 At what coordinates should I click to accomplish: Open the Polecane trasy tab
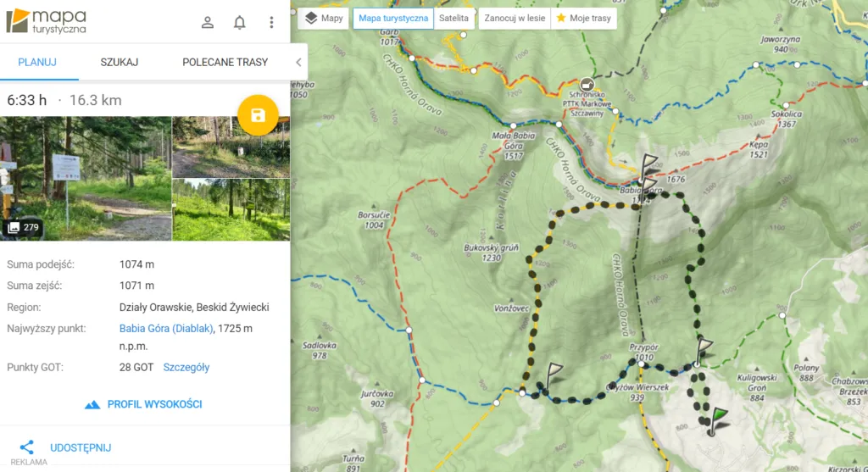click(225, 62)
